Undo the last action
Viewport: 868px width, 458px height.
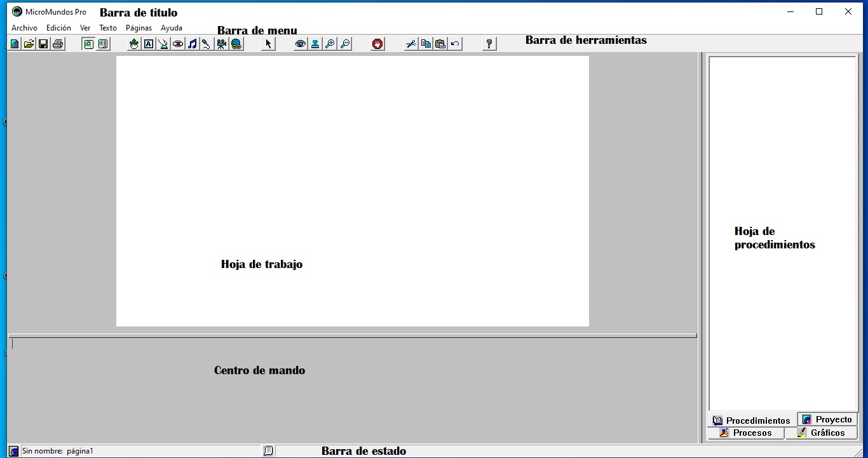pyautogui.click(x=455, y=44)
